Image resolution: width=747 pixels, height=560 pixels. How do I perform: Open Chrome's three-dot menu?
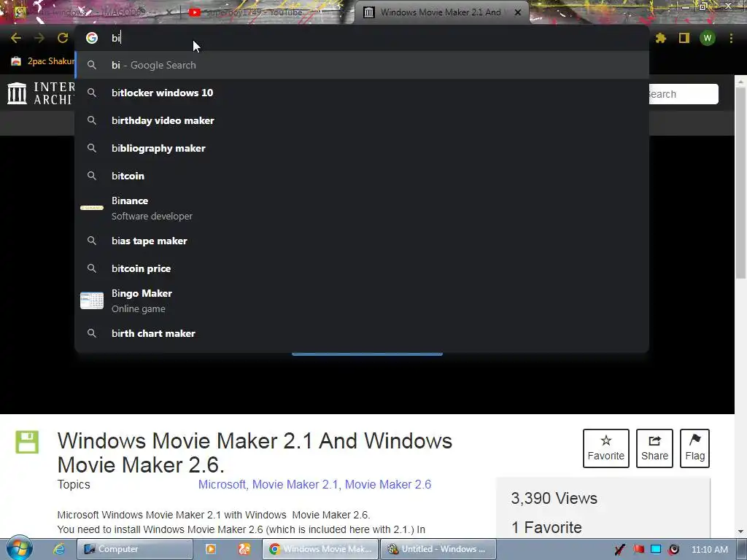[731, 38]
